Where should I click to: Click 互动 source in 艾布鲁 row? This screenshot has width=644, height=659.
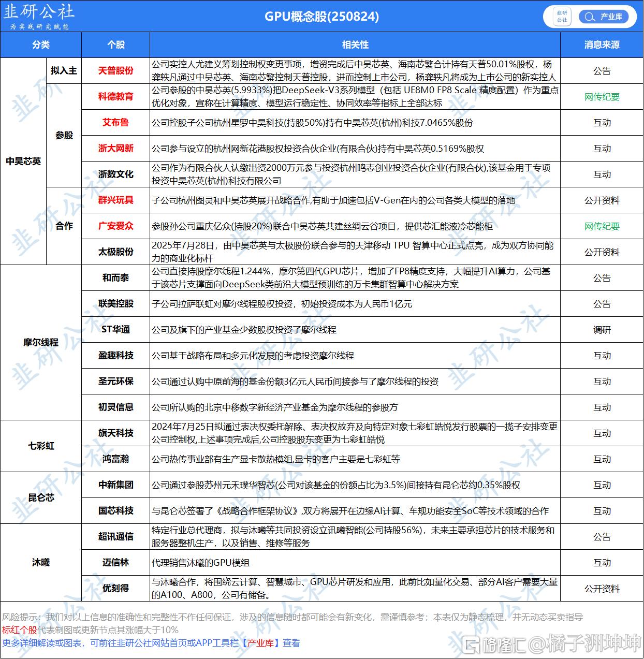coord(602,123)
